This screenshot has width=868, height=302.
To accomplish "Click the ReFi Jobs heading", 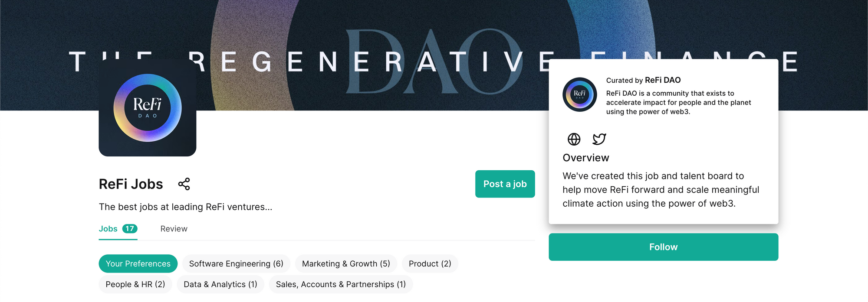I will [131, 184].
